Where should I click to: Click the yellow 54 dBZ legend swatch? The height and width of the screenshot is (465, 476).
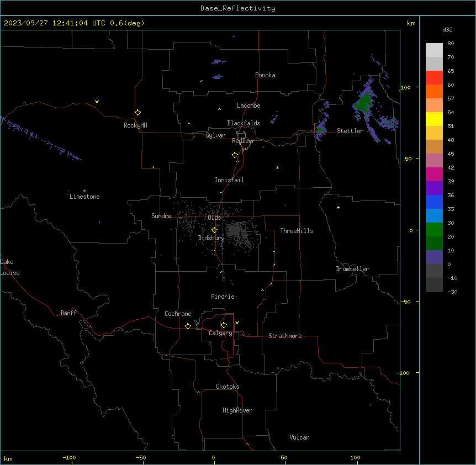pyautogui.click(x=434, y=119)
